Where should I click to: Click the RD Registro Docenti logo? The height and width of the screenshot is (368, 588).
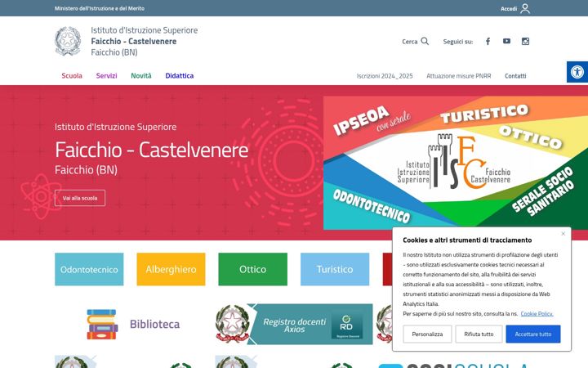[347, 326]
